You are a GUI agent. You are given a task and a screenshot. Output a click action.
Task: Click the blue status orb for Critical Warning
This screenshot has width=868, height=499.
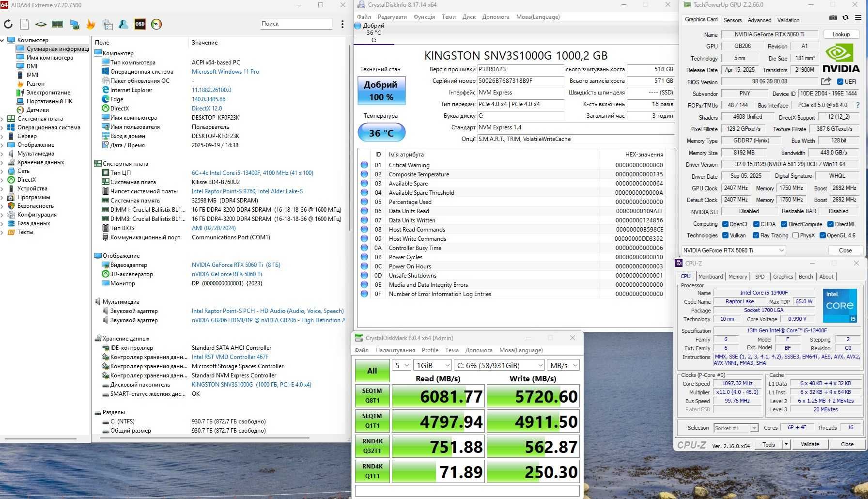tap(364, 165)
